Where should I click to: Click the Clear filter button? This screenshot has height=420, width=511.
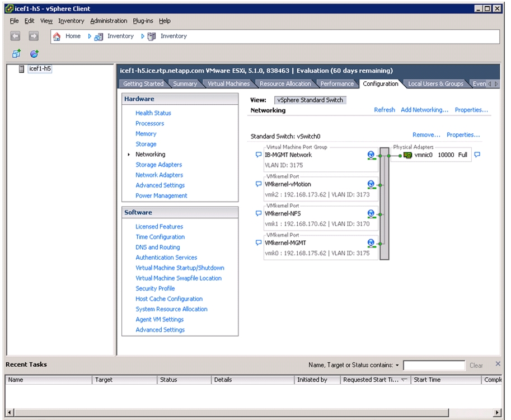(x=476, y=366)
